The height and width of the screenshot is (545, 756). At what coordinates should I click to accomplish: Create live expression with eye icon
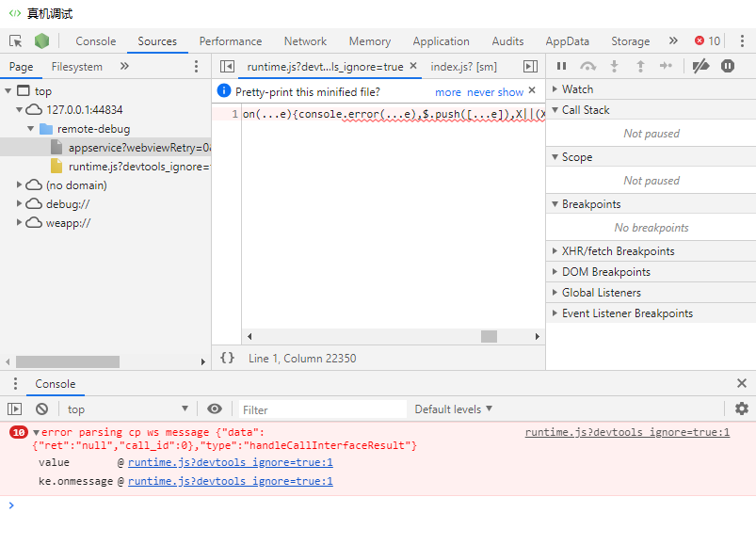click(215, 409)
